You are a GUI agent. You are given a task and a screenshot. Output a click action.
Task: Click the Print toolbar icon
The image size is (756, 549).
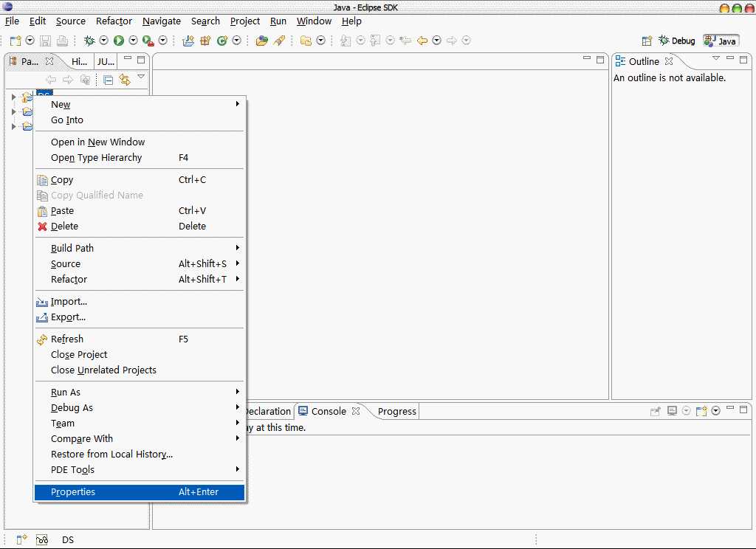click(x=62, y=41)
